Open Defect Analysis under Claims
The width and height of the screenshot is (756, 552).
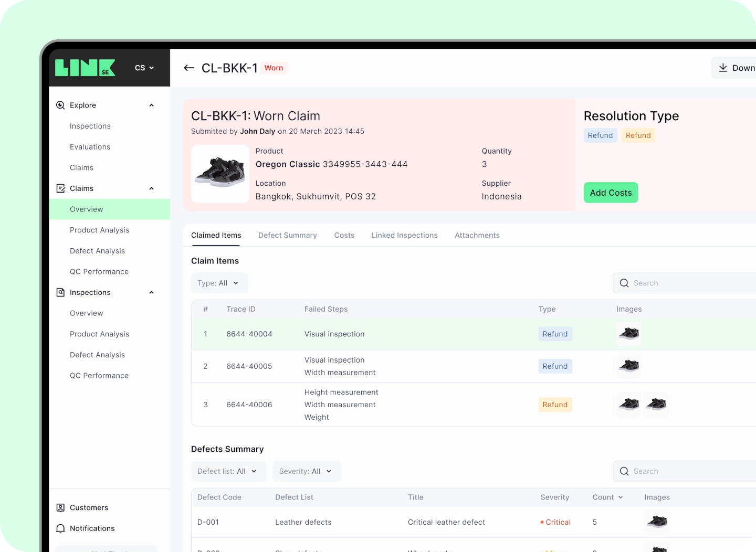pos(97,251)
